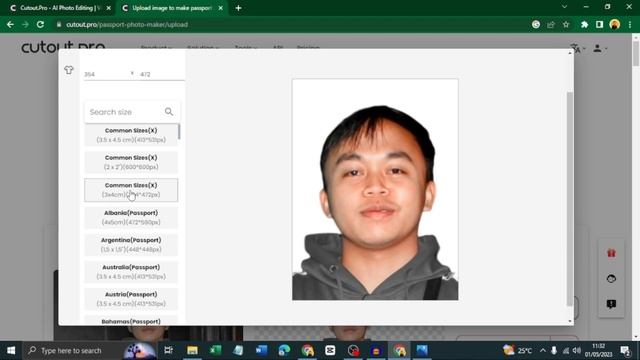
Task: Open CapCut from taskbar
Action: (x=330, y=351)
